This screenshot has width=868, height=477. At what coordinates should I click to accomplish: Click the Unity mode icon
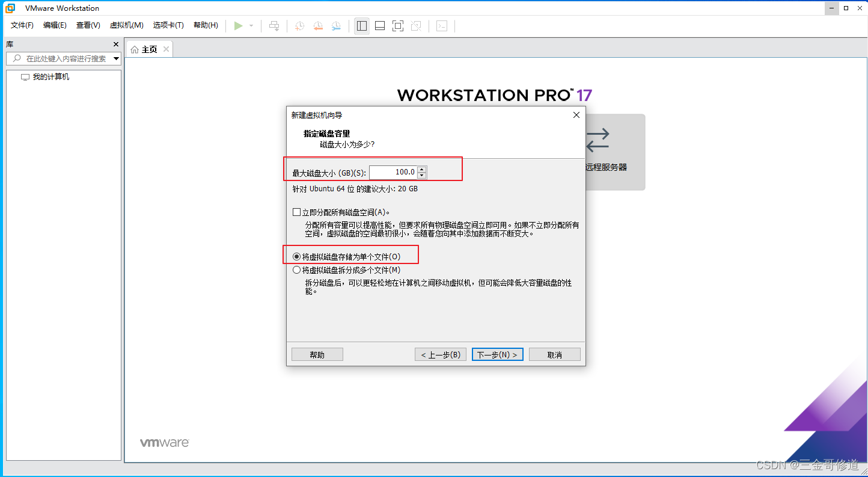click(x=416, y=26)
